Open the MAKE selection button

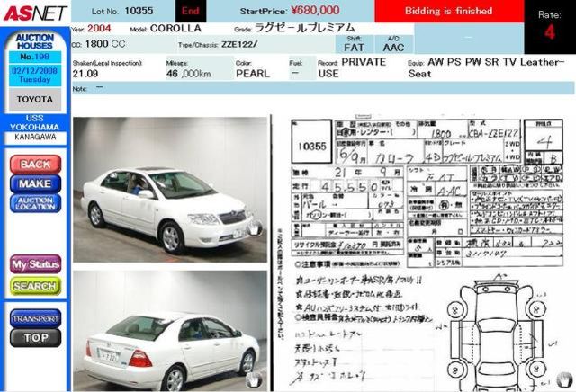pos(35,183)
